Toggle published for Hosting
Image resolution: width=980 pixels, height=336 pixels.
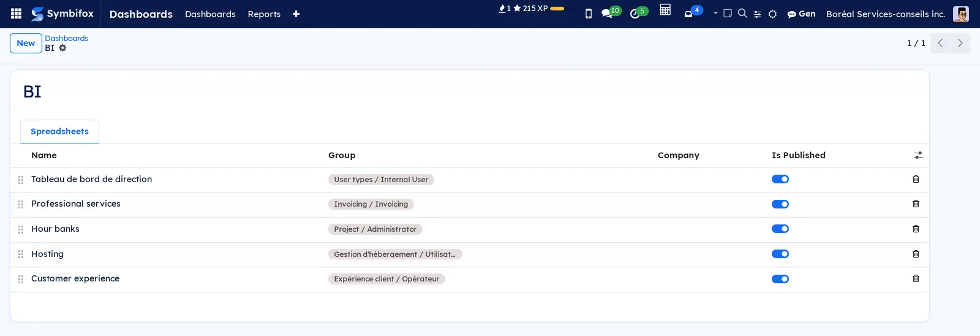click(x=780, y=254)
